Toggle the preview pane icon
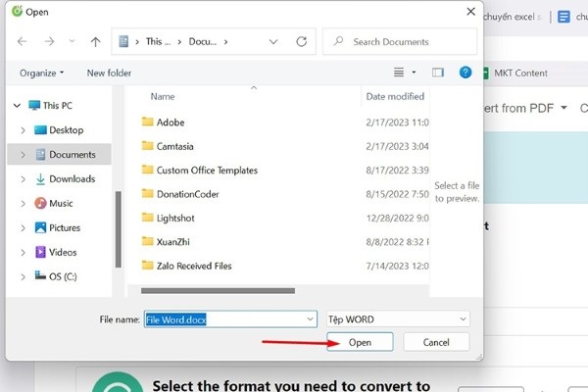The image size is (588, 392). (x=438, y=73)
